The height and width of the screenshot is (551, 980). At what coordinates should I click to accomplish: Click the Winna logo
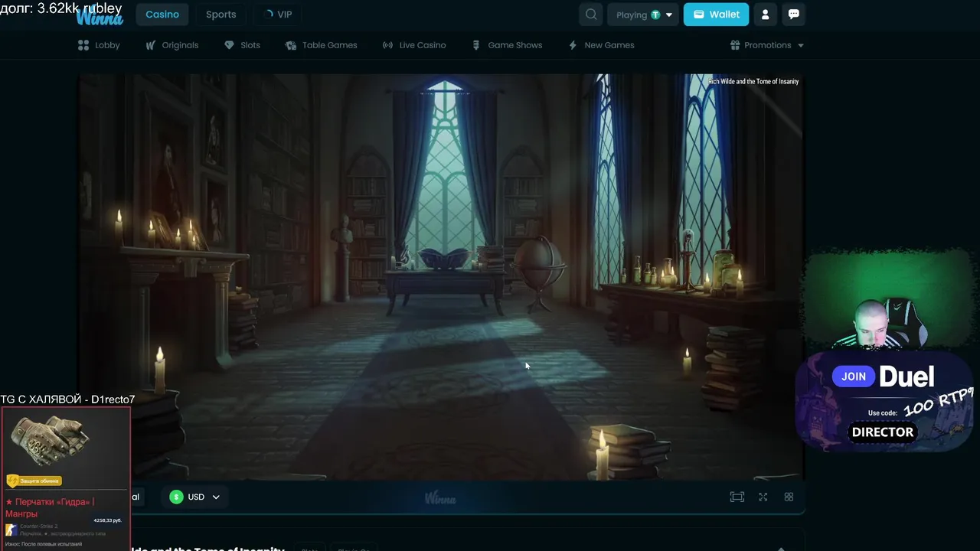(100, 17)
